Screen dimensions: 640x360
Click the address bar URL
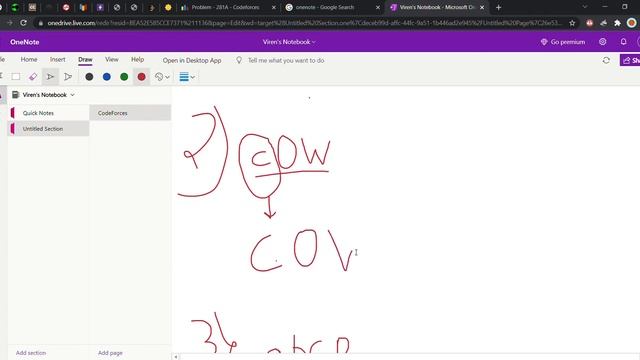pos(304,23)
